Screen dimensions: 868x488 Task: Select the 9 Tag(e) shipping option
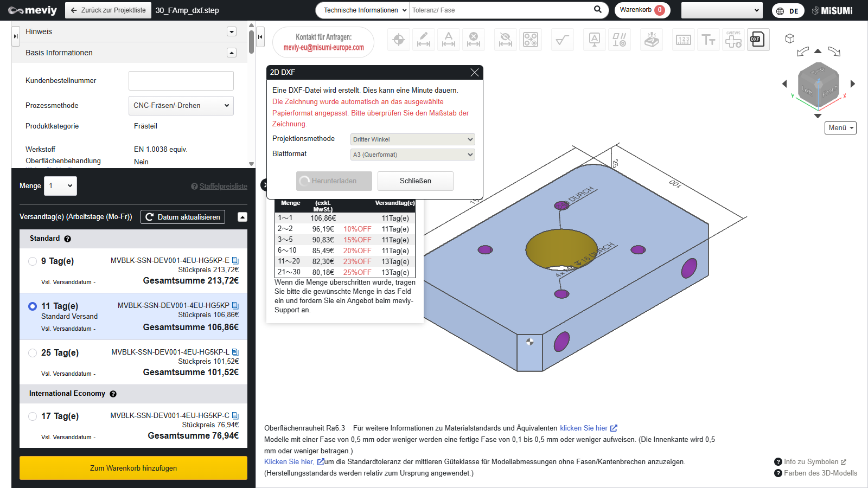(x=33, y=261)
